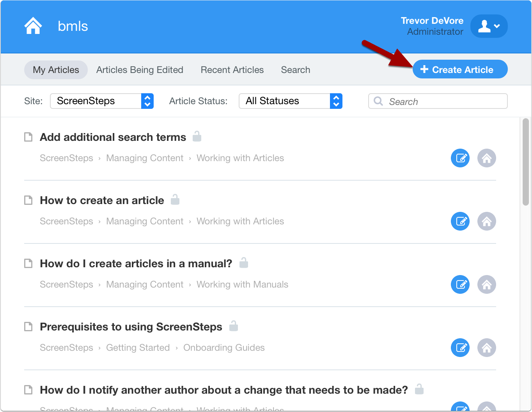Viewport: 532px width, 412px height.
Task: Focus the article Search field
Action: (x=438, y=101)
